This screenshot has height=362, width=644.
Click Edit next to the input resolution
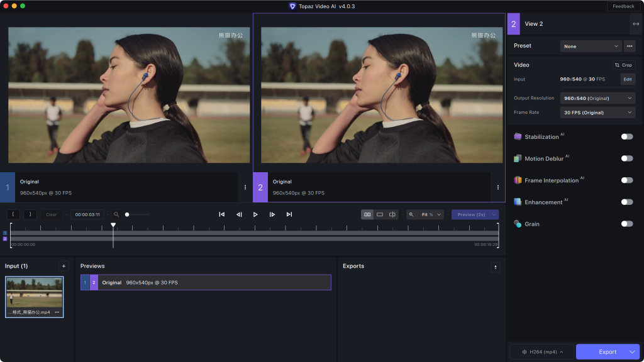tap(626, 79)
